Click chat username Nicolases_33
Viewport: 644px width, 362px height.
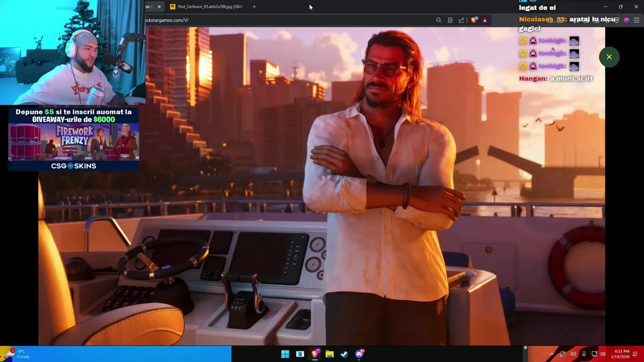[x=543, y=19]
